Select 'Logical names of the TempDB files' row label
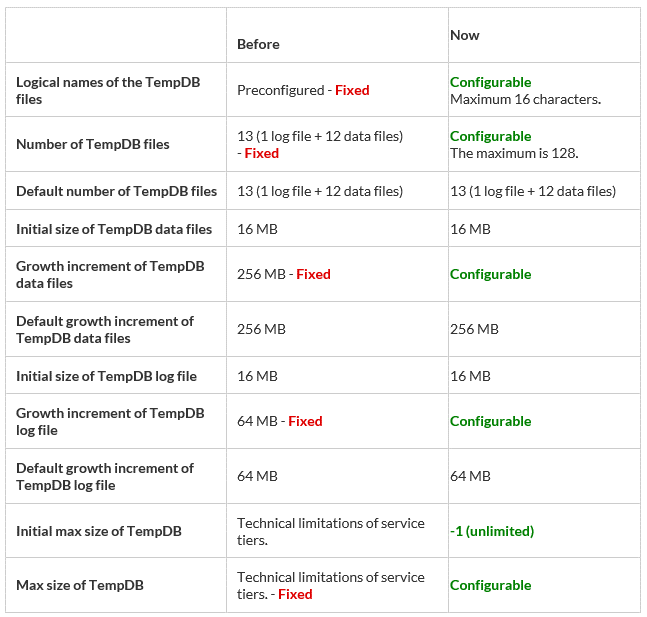This screenshot has width=647, height=617. pyautogui.click(x=108, y=90)
